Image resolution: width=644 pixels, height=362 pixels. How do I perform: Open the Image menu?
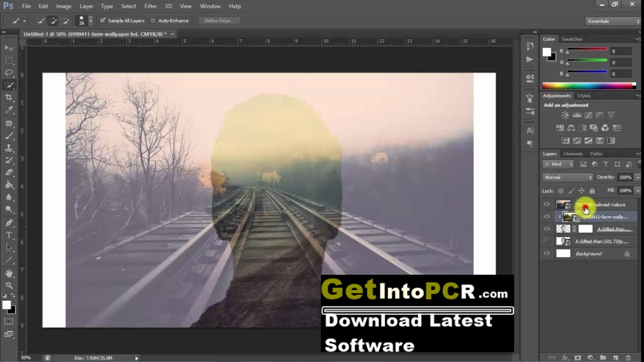[x=64, y=6]
